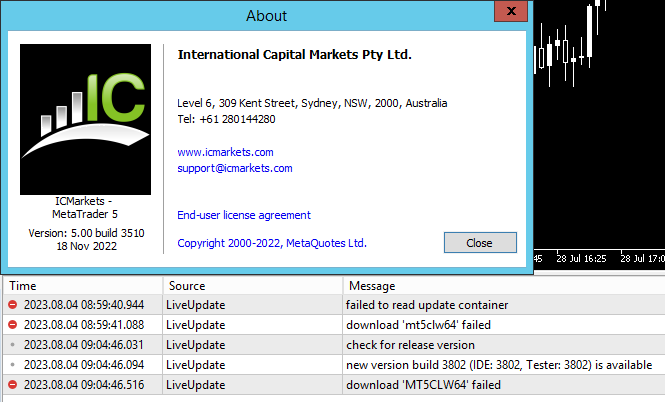The width and height of the screenshot is (665, 402).
Task: Click the timestamp 2023.08.04 09:04:46.031
Action: 84,345
